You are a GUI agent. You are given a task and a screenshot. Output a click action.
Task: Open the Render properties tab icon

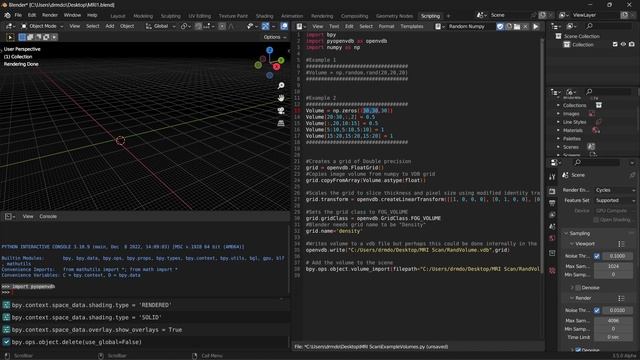pyautogui.click(x=552, y=191)
